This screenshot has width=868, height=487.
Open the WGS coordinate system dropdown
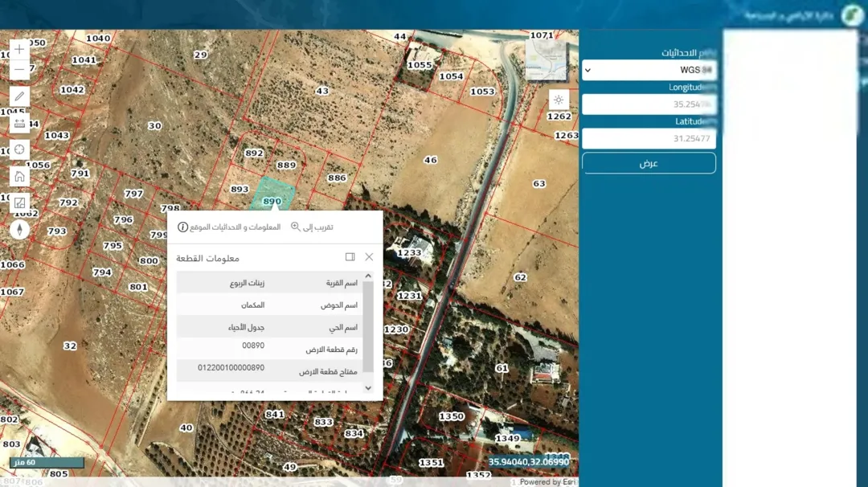click(x=649, y=70)
